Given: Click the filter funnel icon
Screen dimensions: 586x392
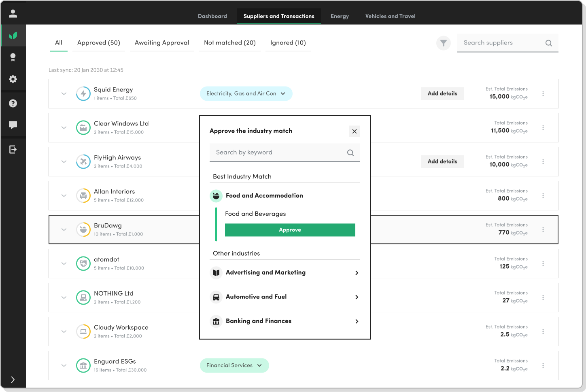Looking at the screenshot, I should (444, 43).
